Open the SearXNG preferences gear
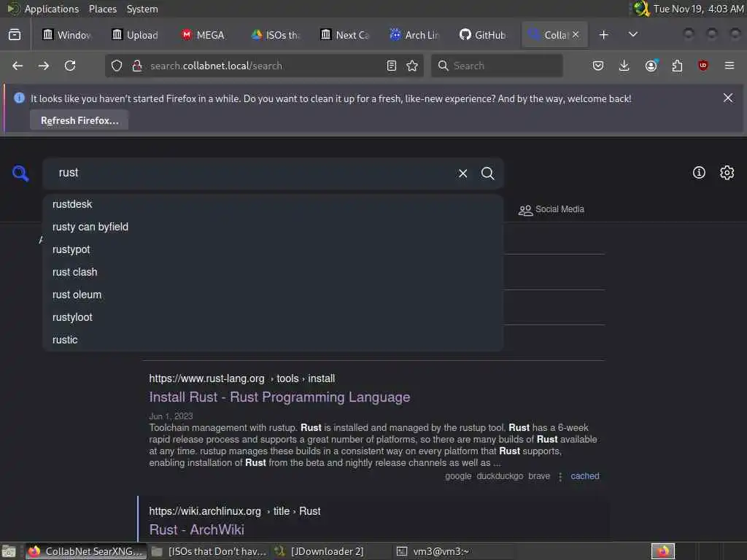747x560 pixels. [727, 172]
